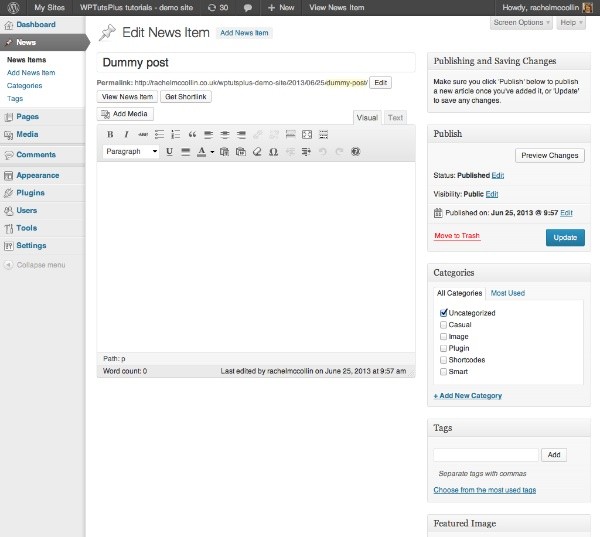The image size is (600, 537).
Task: Justify text alignment
Action: [186, 152]
